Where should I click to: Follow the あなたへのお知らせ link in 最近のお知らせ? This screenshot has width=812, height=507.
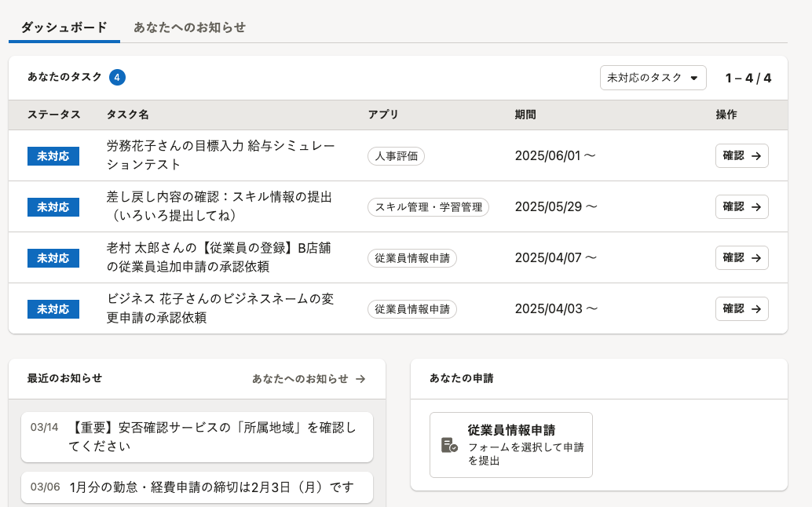[x=309, y=379]
